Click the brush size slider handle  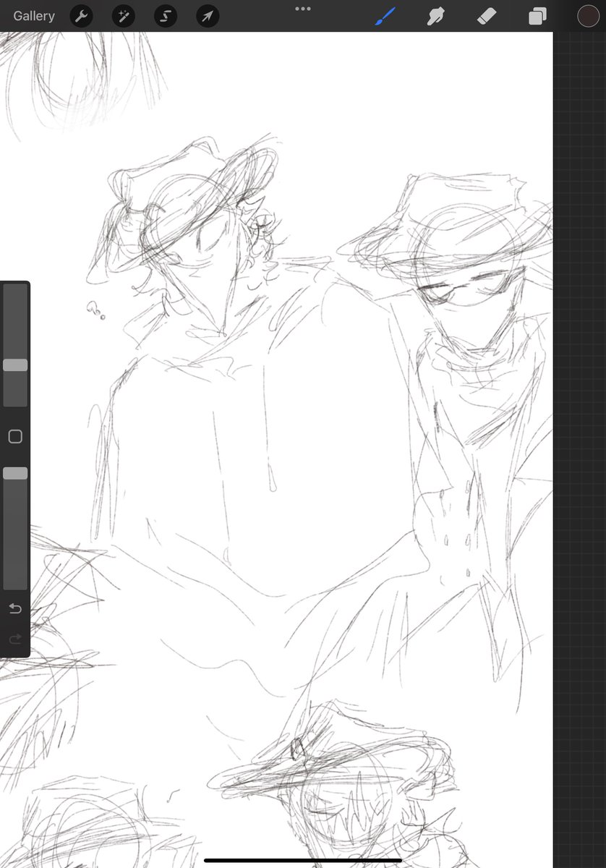(15, 365)
